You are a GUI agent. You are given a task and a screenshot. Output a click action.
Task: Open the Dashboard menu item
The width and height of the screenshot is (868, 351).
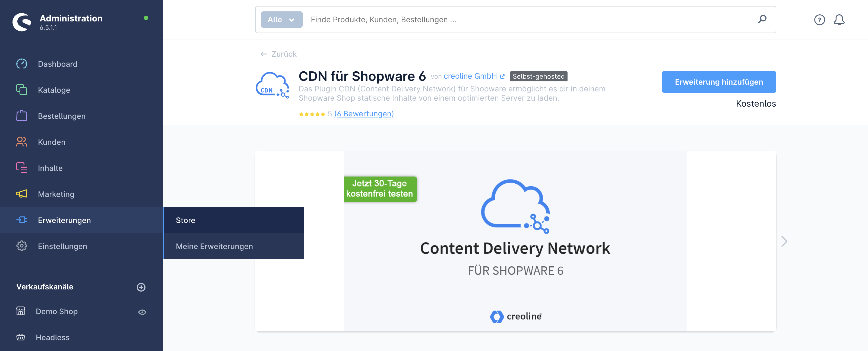point(81,64)
